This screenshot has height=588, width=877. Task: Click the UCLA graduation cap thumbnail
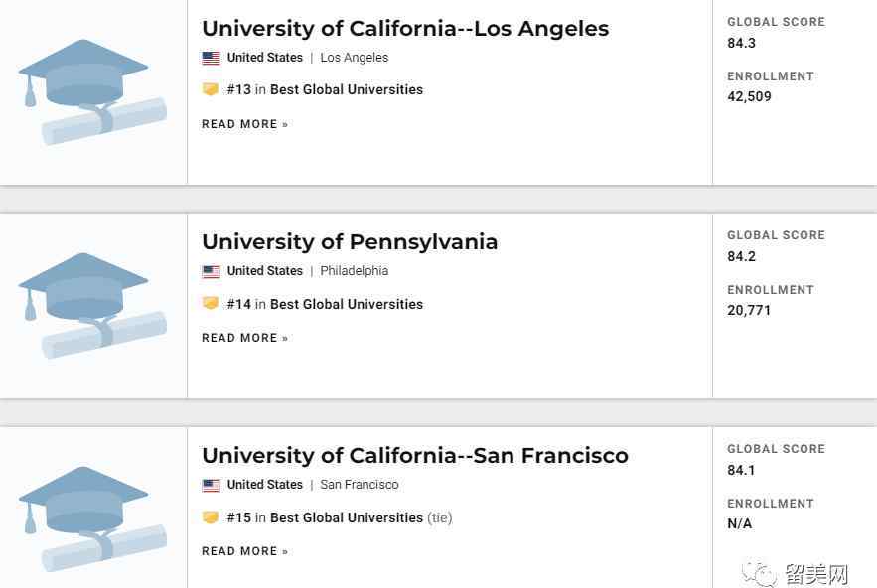92,92
